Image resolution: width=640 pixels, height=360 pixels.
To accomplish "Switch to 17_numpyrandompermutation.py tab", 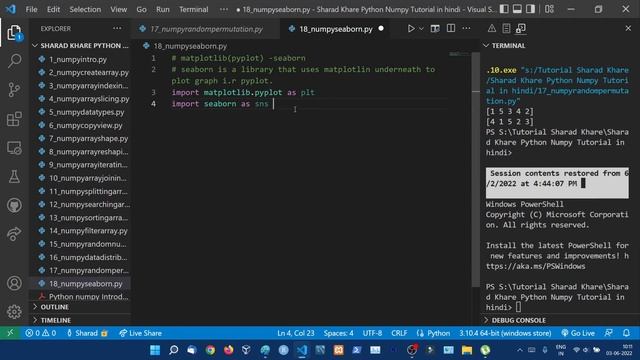I will point(206,29).
